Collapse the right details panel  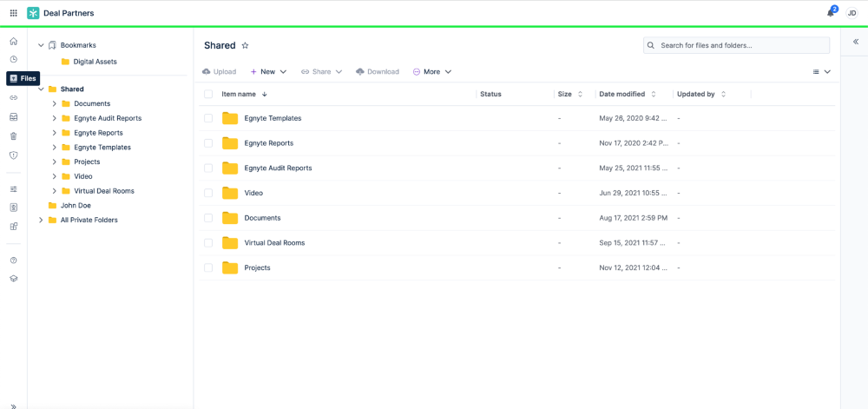[856, 42]
